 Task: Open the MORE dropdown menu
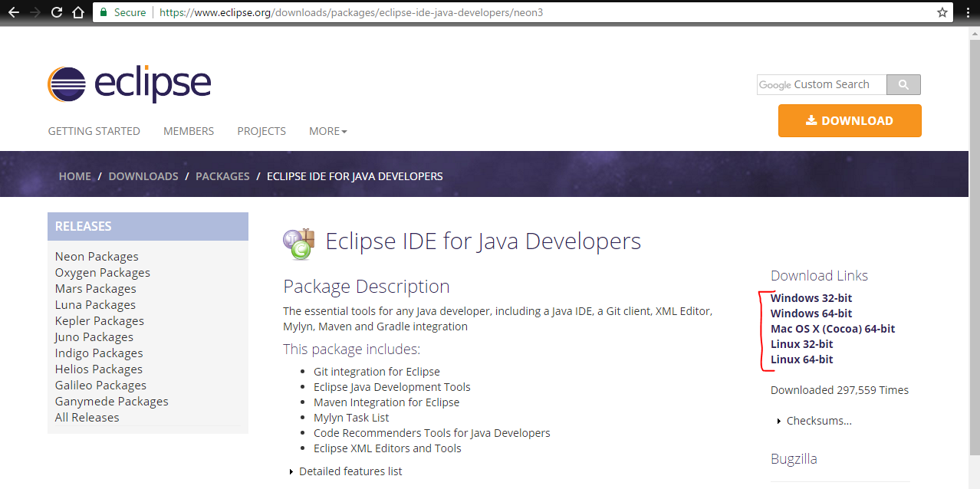327,131
